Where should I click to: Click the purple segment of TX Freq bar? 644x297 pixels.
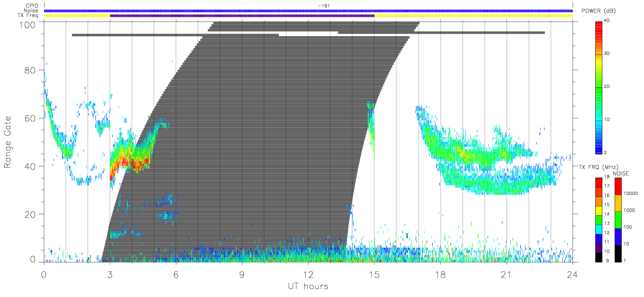(x=242, y=16)
